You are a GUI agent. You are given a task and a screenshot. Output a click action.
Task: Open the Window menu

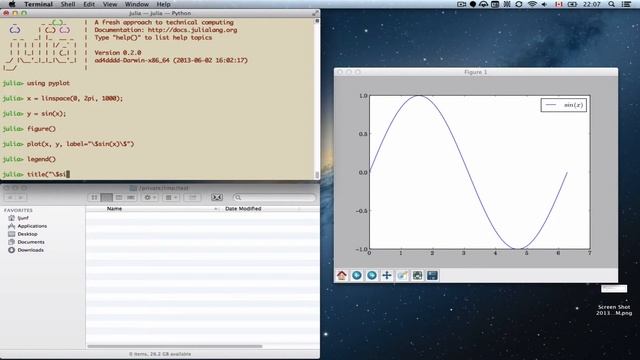pyautogui.click(x=137, y=4)
